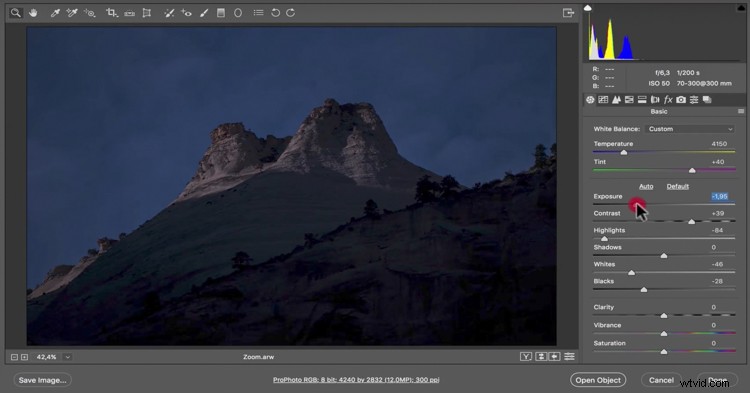This screenshot has width=750, height=393.
Task: Open the HSL / Grayscale panel tab
Action: [x=629, y=99]
